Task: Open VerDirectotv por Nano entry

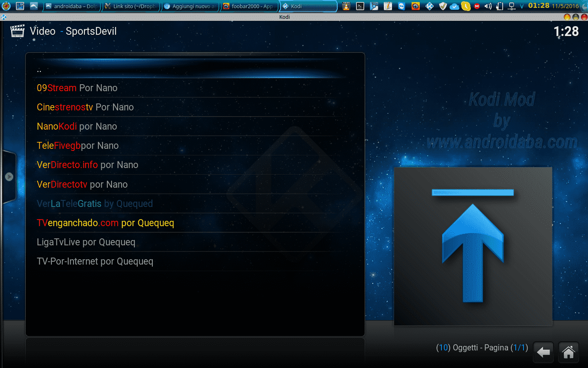Action: pos(195,184)
